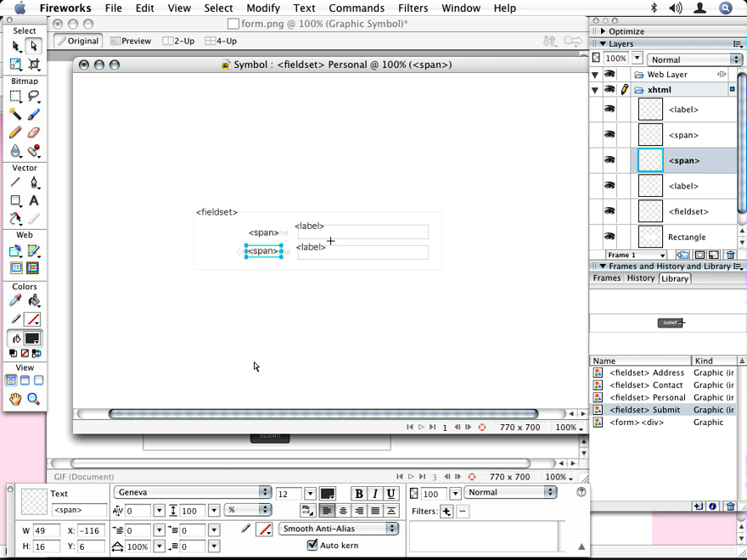Select the Marquee tool

click(x=15, y=97)
